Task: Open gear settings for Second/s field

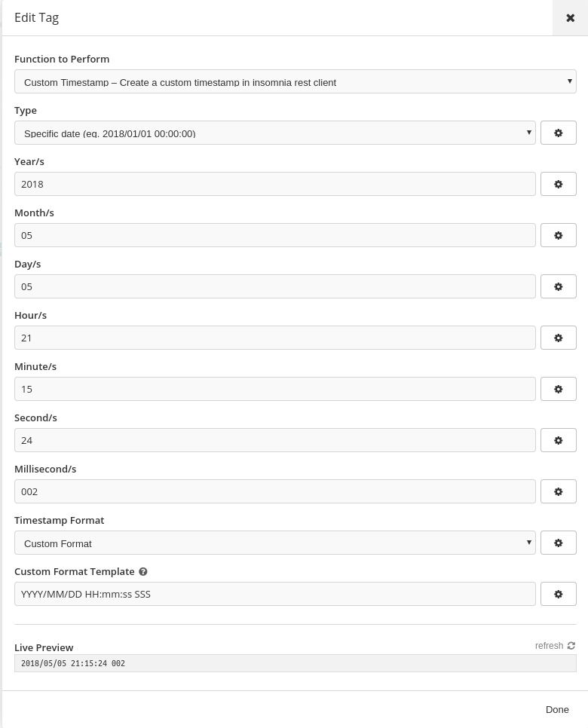Action: coord(559,440)
